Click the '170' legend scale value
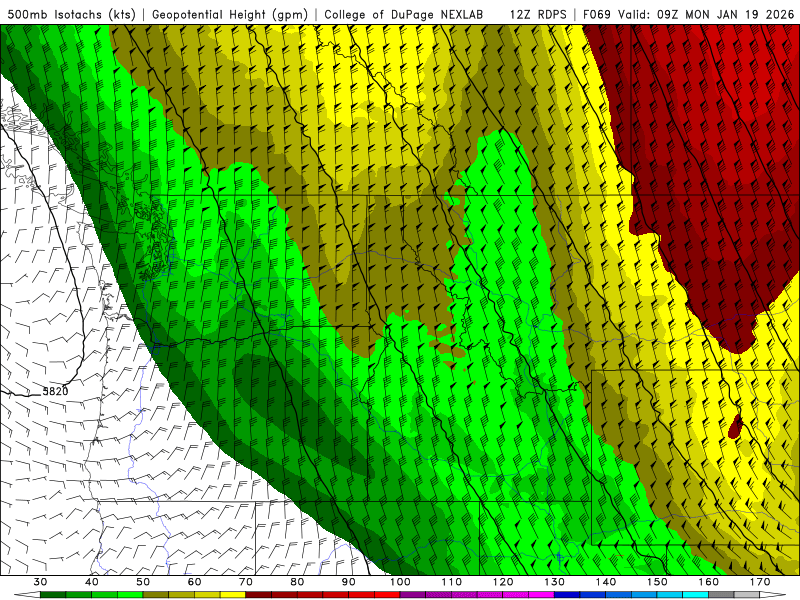 (760, 582)
